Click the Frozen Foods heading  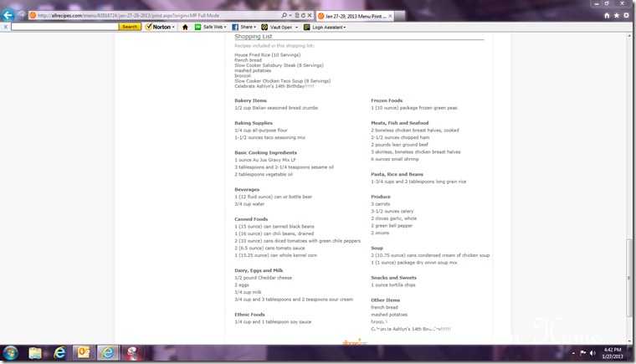click(x=387, y=100)
